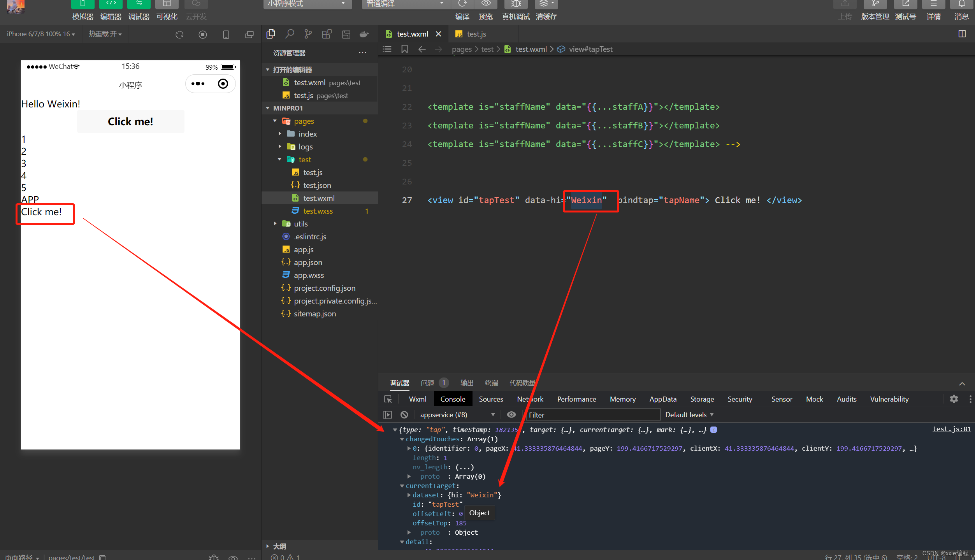Click the simulator refresh icon
This screenshot has height=560, width=975.
point(179,35)
